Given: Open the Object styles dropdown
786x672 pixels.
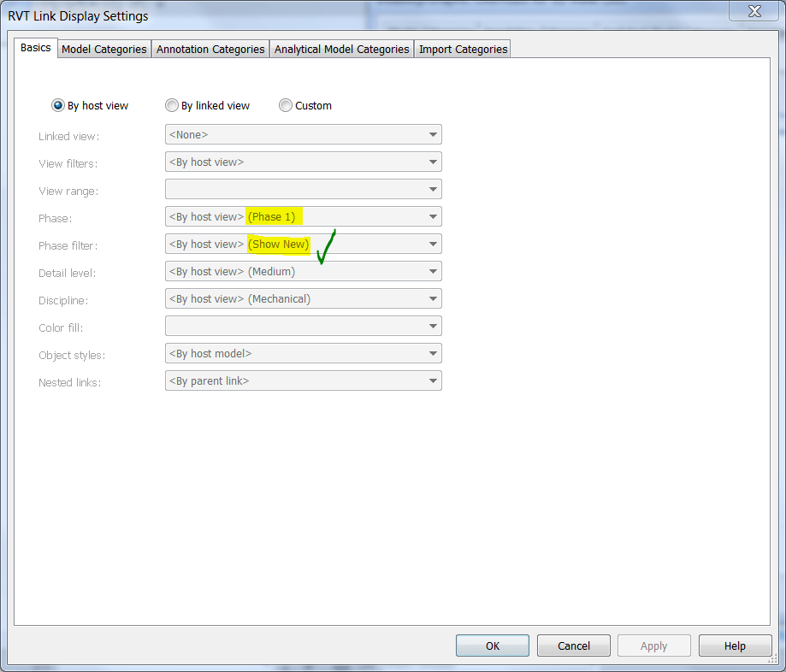Looking at the screenshot, I should 433,353.
